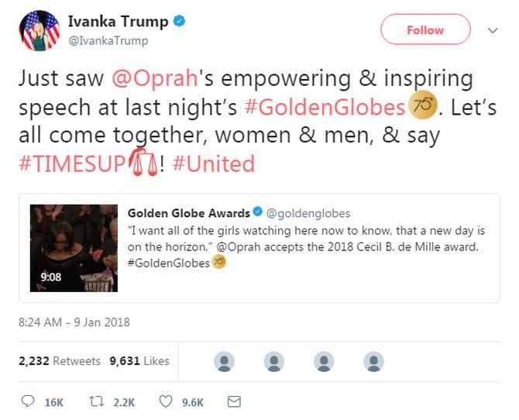Open the #United hashtag
This screenshot has width=519, height=420.
pyautogui.click(x=214, y=164)
